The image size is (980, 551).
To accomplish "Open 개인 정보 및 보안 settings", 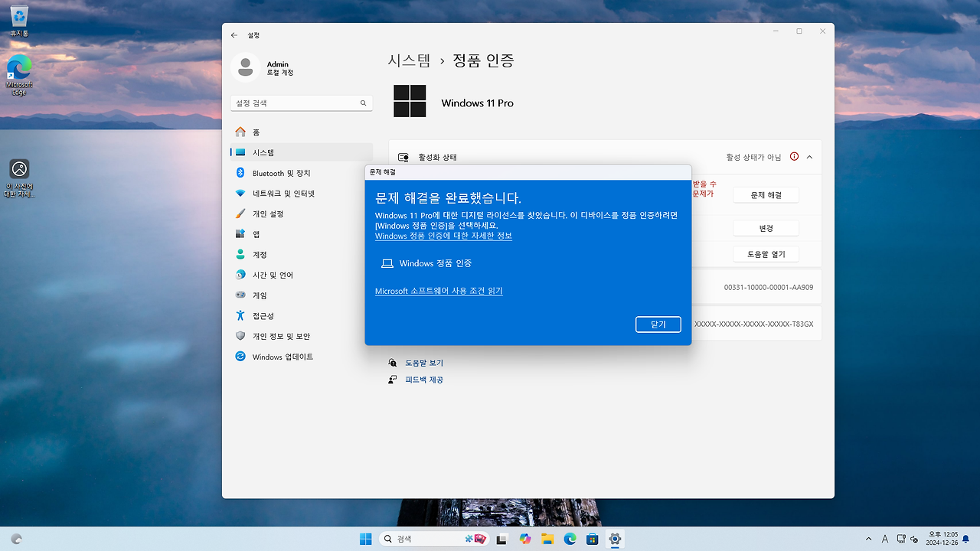I will point(287,335).
